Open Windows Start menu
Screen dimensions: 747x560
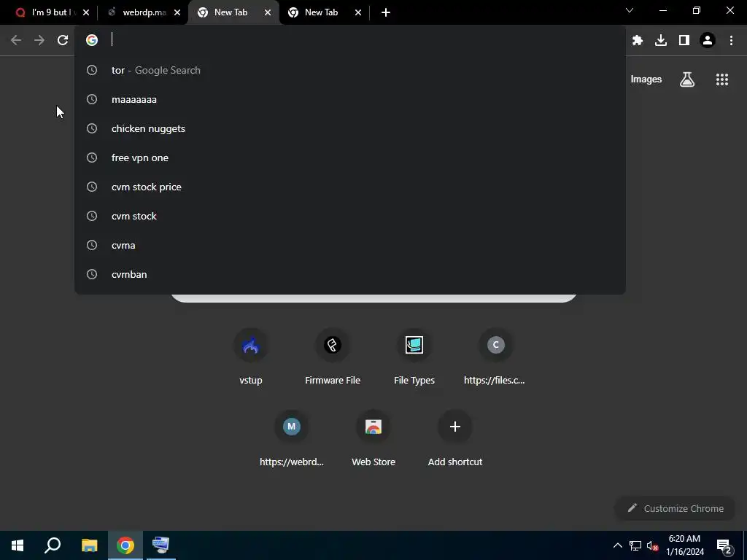[18, 545]
